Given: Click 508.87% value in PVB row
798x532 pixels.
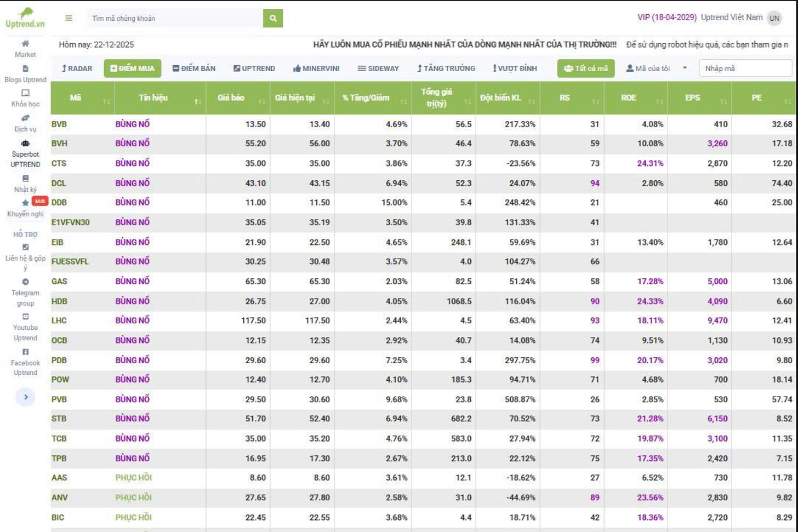Looking at the screenshot, I should (x=520, y=399).
